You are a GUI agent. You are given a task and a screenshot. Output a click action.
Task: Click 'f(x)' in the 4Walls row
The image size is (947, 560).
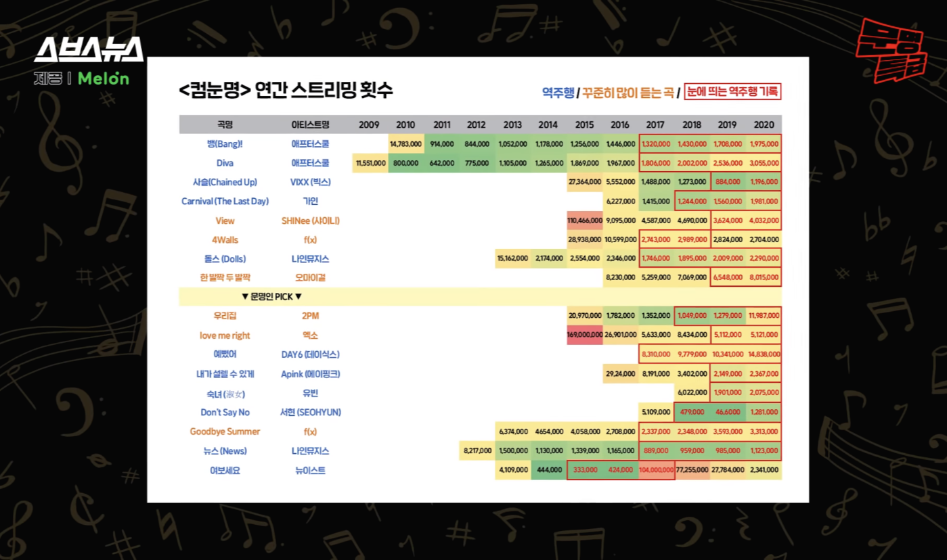310,239
